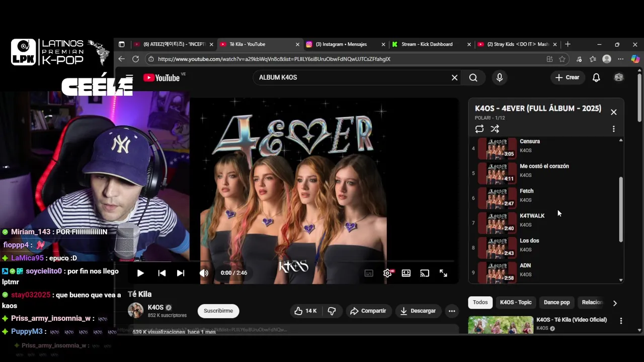Select the K4OS - Topic chip

coord(516,302)
